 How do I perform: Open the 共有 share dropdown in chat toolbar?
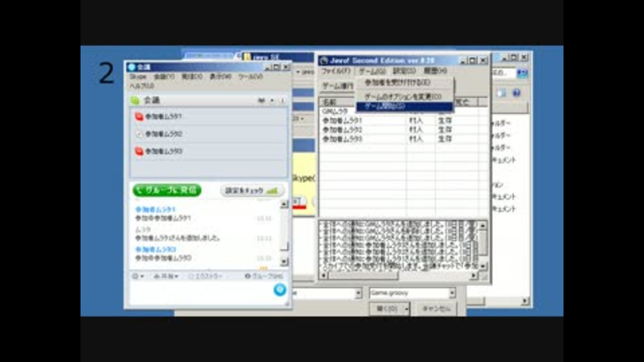coord(166,276)
